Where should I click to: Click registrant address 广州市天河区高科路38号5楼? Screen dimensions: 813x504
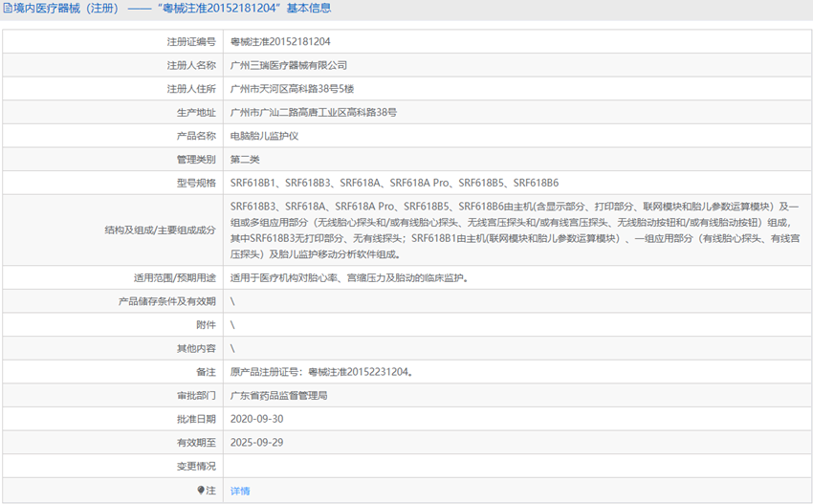click(293, 89)
